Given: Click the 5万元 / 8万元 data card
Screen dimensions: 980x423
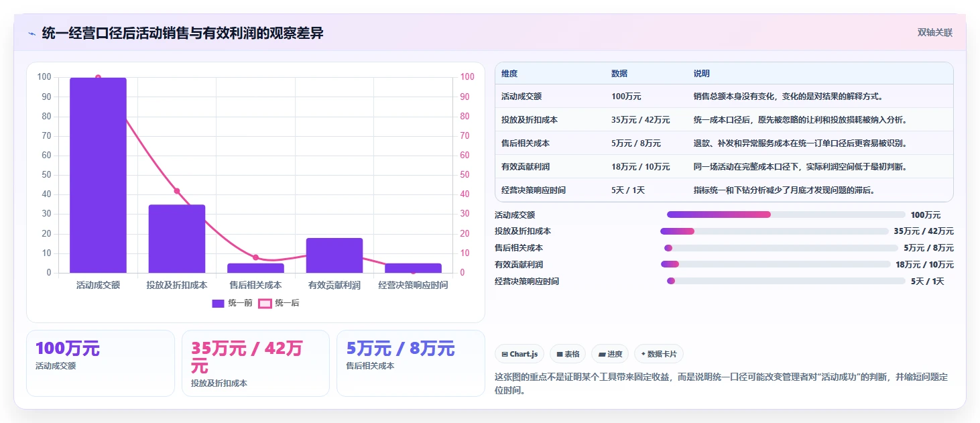Looking at the screenshot, I should [x=410, y=363].
